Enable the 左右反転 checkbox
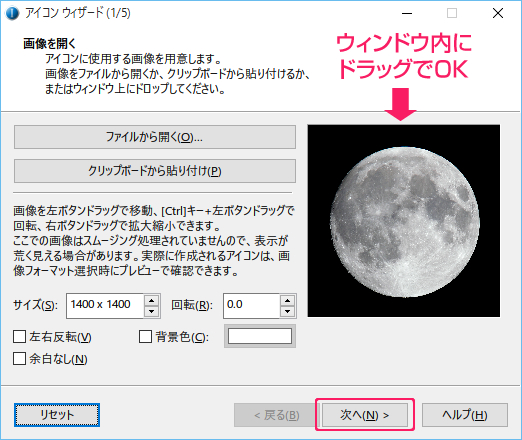Viewport: 522px width, 440px height. (19, 337)
